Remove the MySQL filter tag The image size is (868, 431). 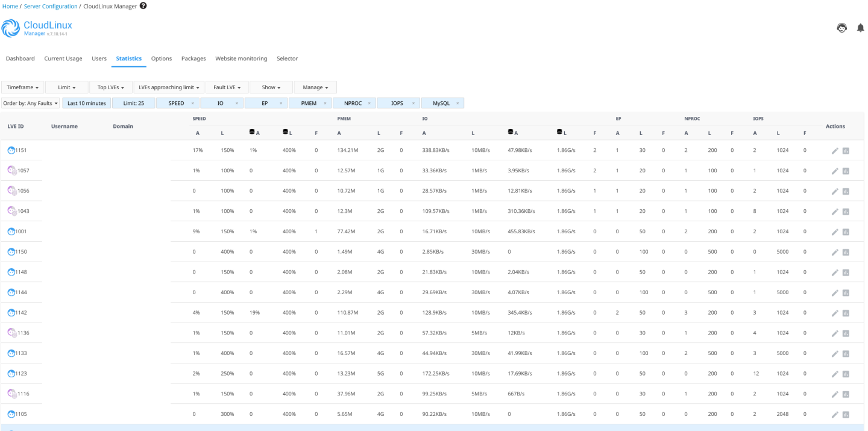[458, 103]
